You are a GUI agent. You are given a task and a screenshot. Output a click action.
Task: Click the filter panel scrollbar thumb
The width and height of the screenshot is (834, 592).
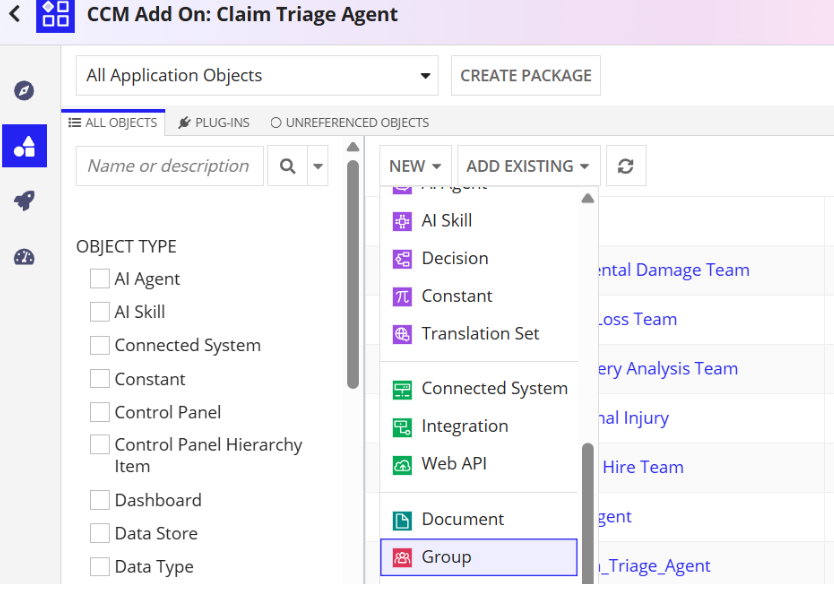coord(353,274)
